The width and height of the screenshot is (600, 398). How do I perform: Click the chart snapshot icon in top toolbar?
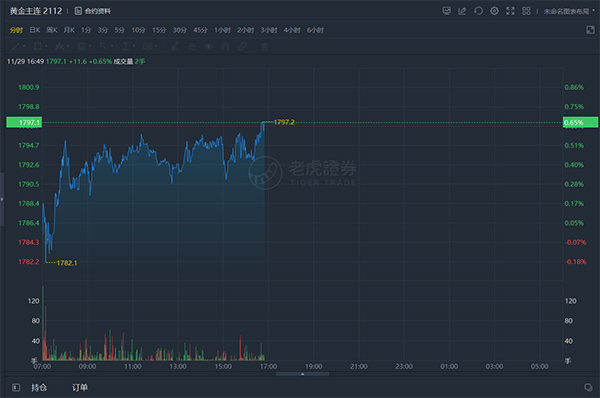[x=446, y=11]
